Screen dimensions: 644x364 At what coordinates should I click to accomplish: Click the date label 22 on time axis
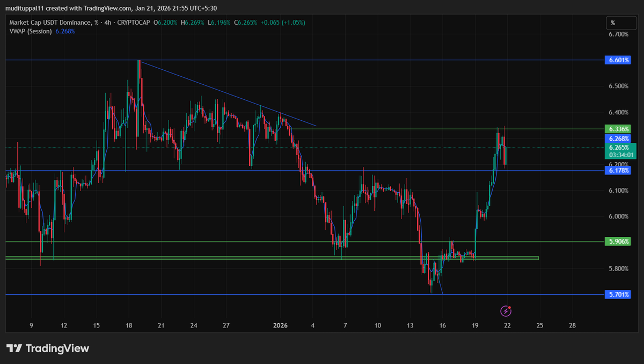pyautogui.click(x=507, y=325)
